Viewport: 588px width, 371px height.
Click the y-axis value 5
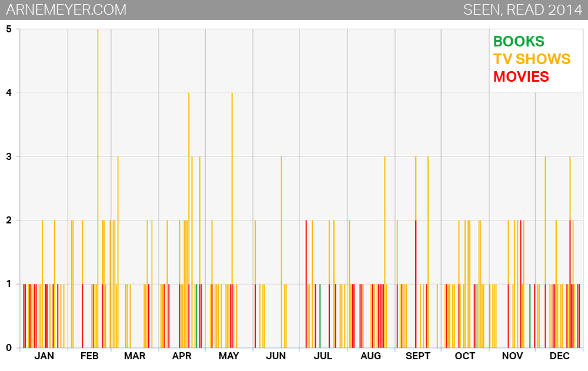click(x=9, y=29)
